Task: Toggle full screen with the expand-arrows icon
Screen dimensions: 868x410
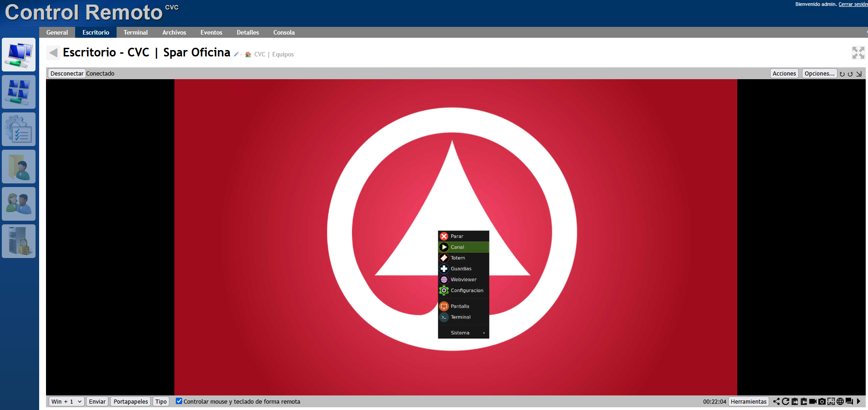Action: (x=858, y=53)
